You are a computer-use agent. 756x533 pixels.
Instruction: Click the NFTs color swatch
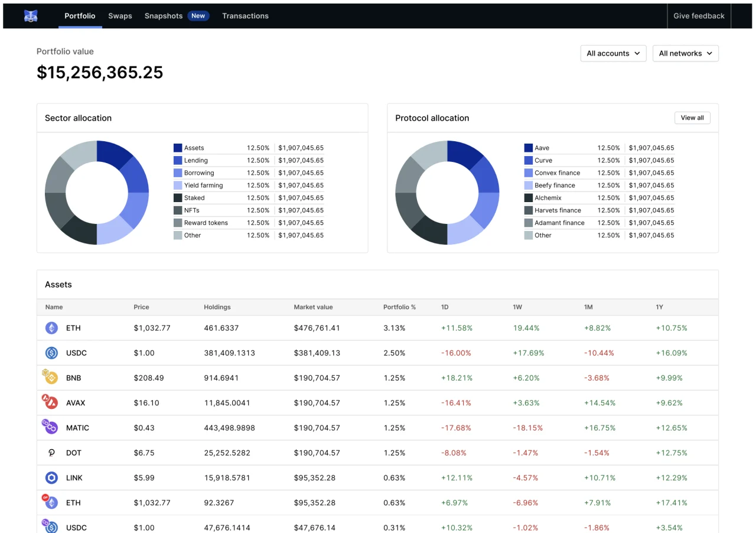tap(178, 210)
